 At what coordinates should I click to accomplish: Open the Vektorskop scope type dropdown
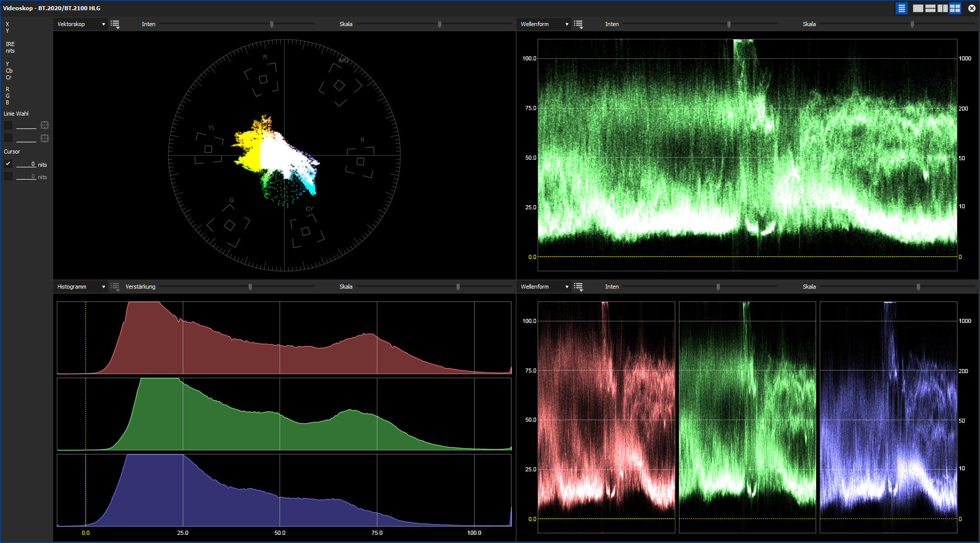coord(81,24)
